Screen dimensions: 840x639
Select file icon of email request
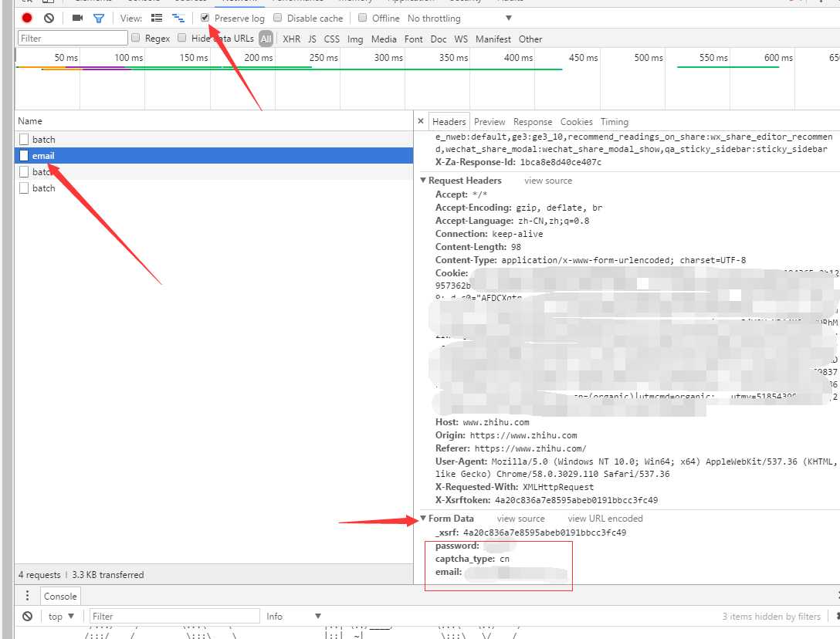point(24,155)
